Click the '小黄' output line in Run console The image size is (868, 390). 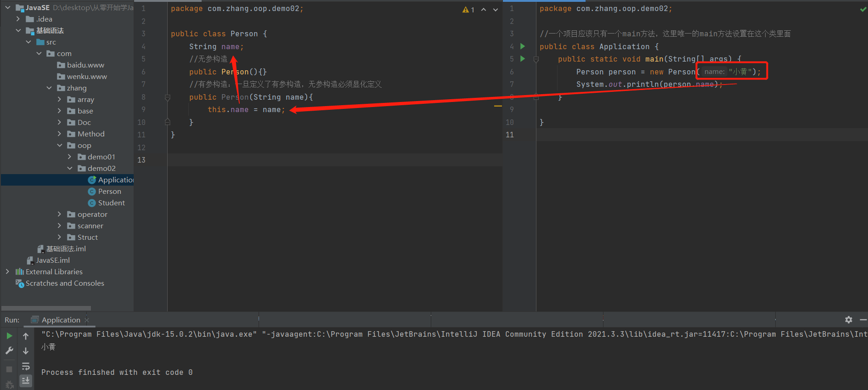[x=48, y=347]
